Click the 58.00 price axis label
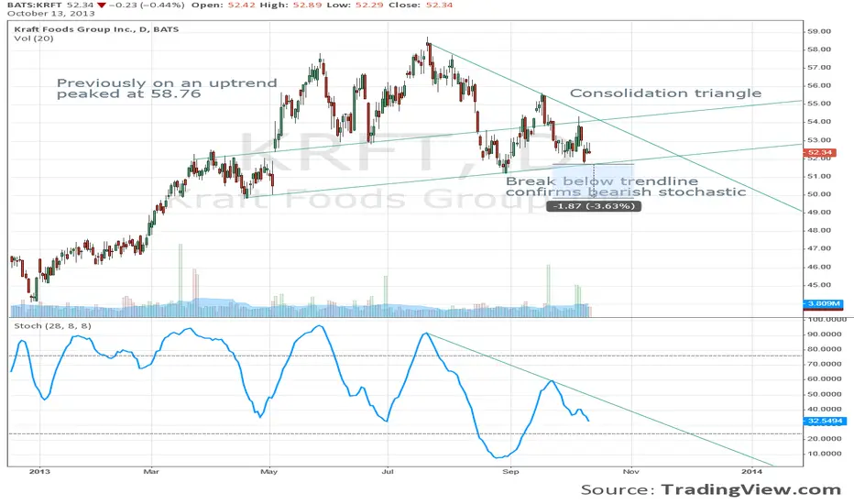 [x=819, y=49]
